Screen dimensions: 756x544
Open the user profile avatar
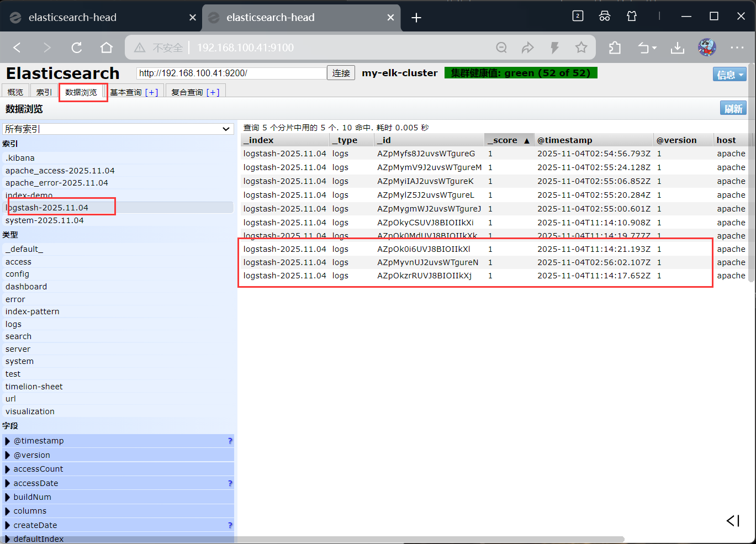707,47
